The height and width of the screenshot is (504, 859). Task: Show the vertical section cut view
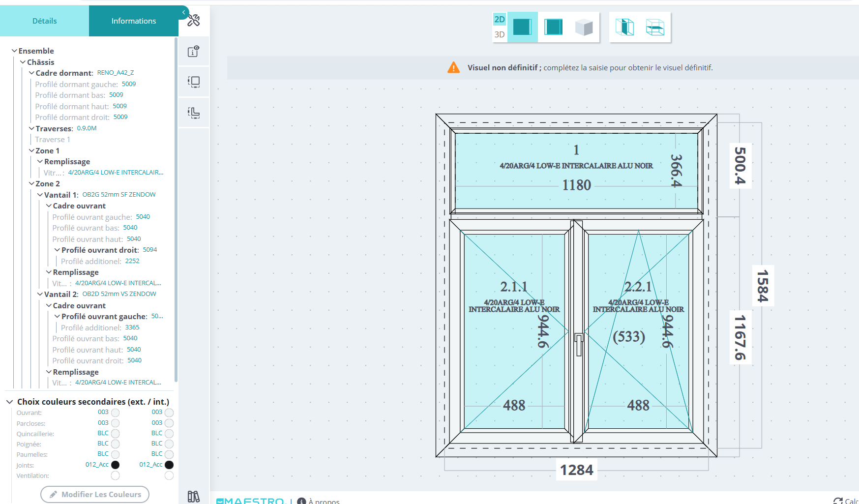click(x=624, y=27)
